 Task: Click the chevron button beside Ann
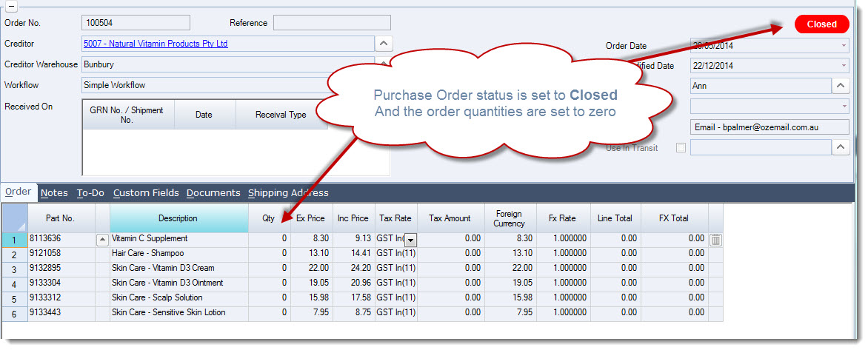pos(841,86)
